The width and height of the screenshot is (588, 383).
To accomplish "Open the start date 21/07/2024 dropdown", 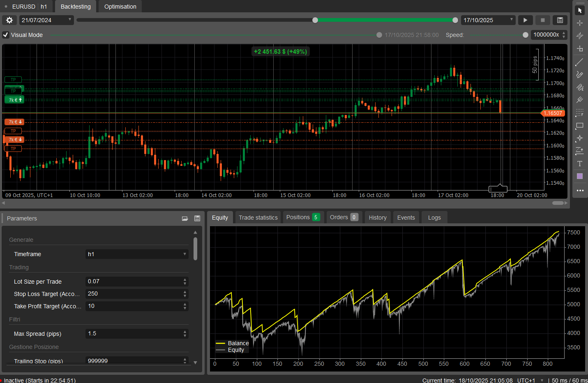I will (x=69, y=20).
